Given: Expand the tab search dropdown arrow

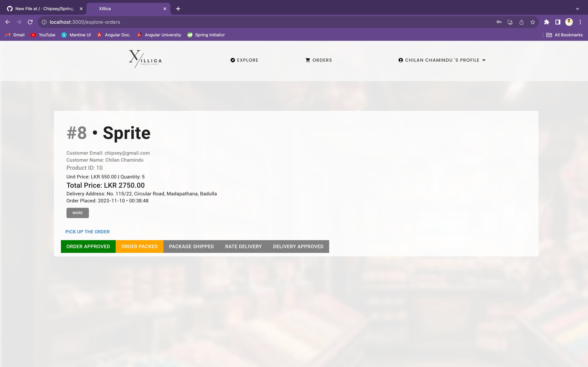Looking at the screenshot, I should pyautogui.click(x=577, y=9).
